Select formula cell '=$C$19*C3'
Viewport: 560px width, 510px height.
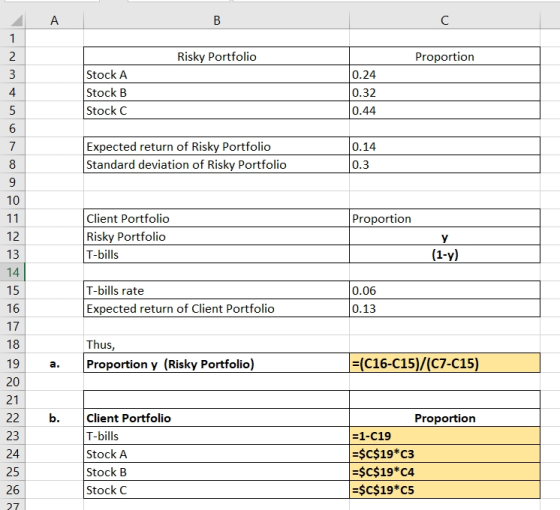(444, 454)
